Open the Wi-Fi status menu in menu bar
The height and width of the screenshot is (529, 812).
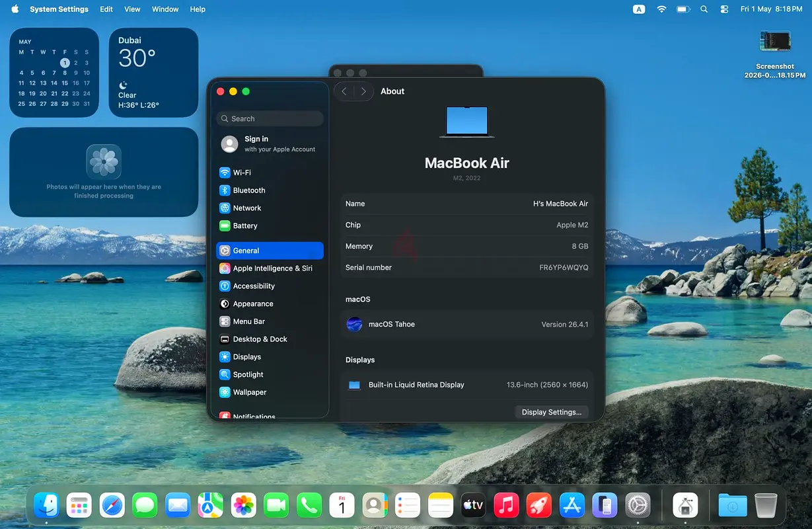661,9
